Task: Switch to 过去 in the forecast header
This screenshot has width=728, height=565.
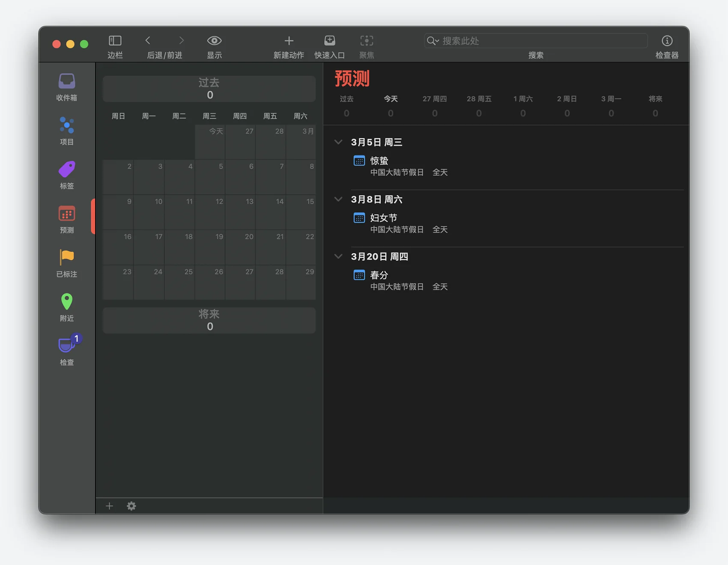Action: click(x=346, y=106)
